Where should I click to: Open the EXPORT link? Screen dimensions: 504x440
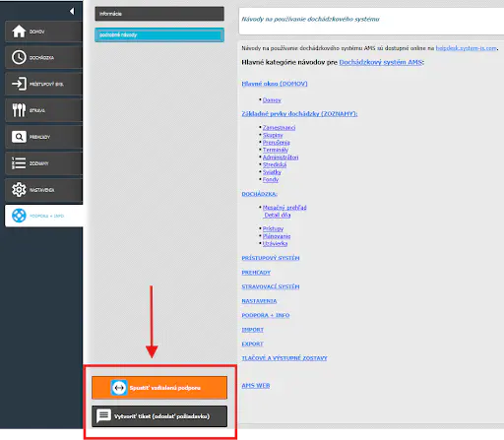click(253, 344)
